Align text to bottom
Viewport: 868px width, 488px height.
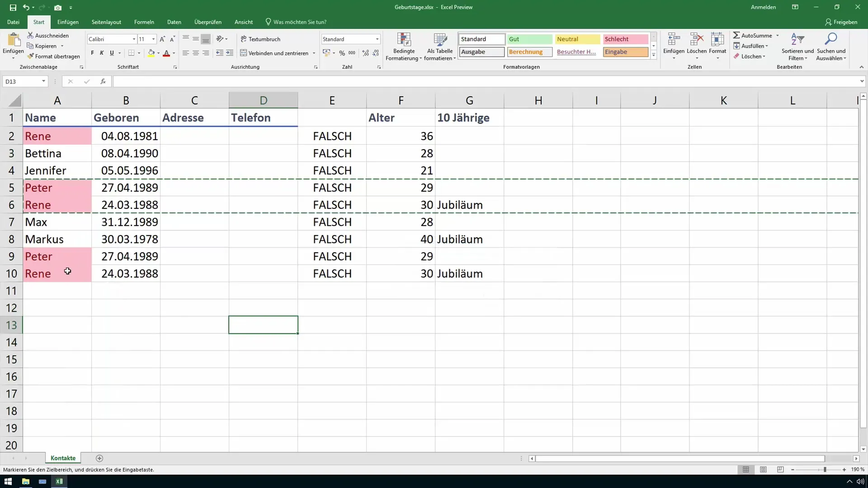(206, 39)
